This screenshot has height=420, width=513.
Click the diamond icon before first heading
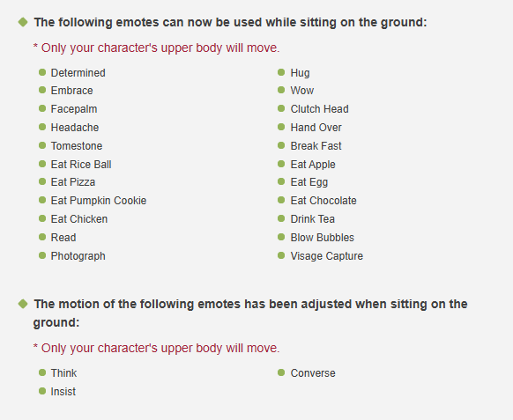(23, 22)
